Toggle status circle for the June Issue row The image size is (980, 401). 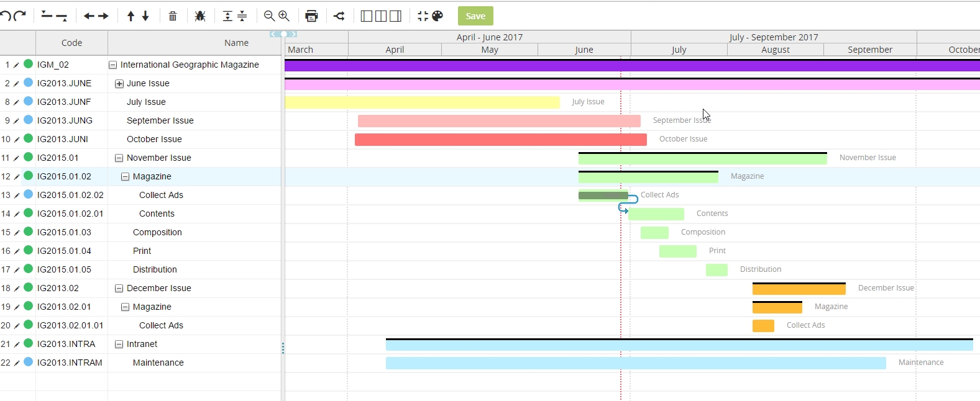click(28, 83)
